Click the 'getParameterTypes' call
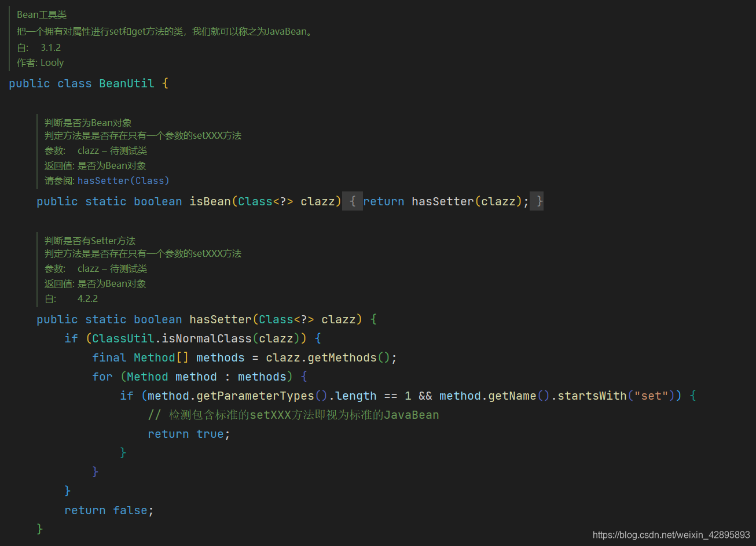This screenshot has width=756, height=546. [x=255, y=396]
